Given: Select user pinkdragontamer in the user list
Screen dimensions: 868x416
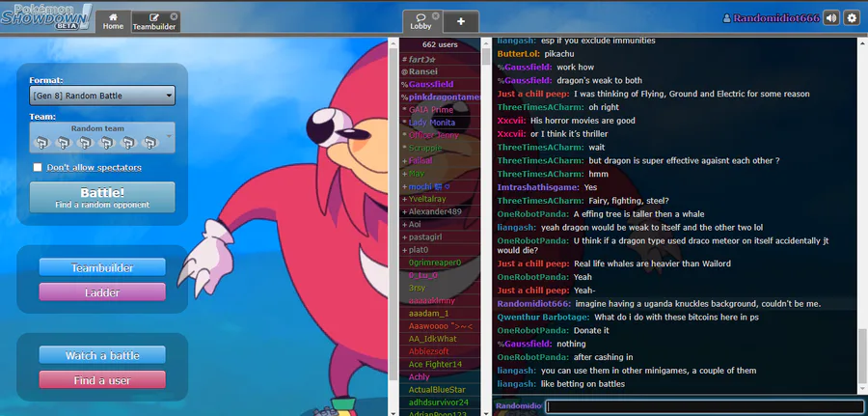Looking at the screenshot, I should 440,97.
